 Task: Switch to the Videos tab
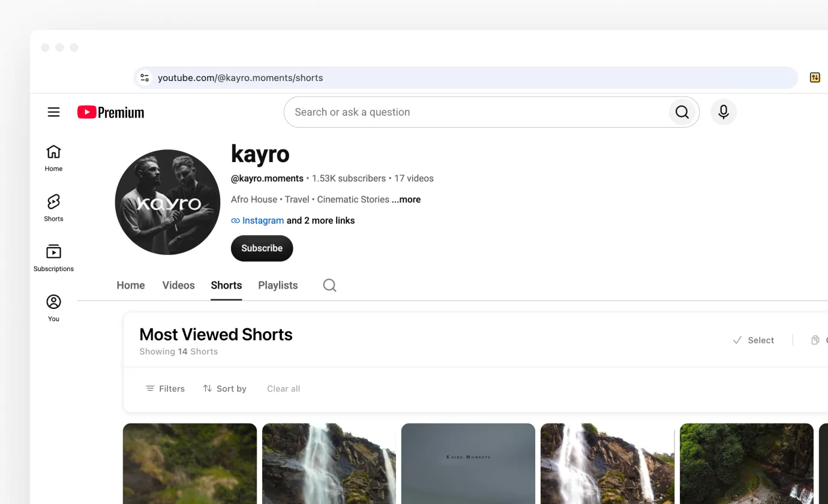(178, 286)
